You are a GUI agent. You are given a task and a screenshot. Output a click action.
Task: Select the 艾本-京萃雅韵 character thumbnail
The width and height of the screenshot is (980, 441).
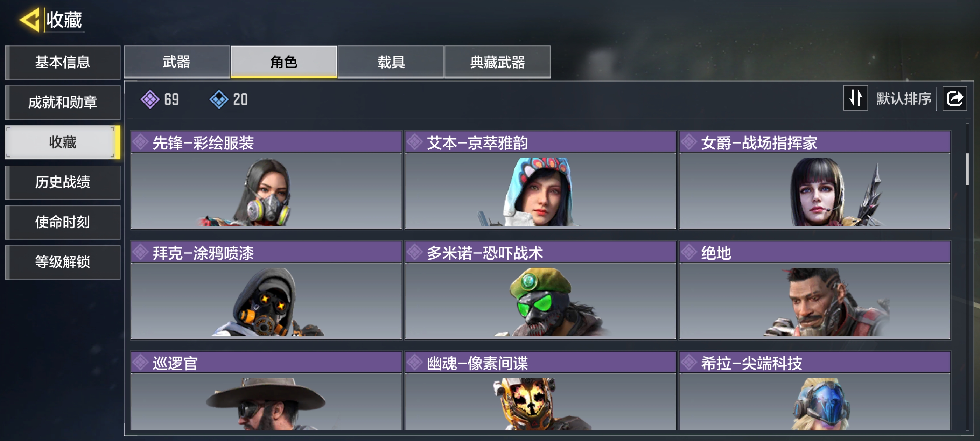point(540,190)
